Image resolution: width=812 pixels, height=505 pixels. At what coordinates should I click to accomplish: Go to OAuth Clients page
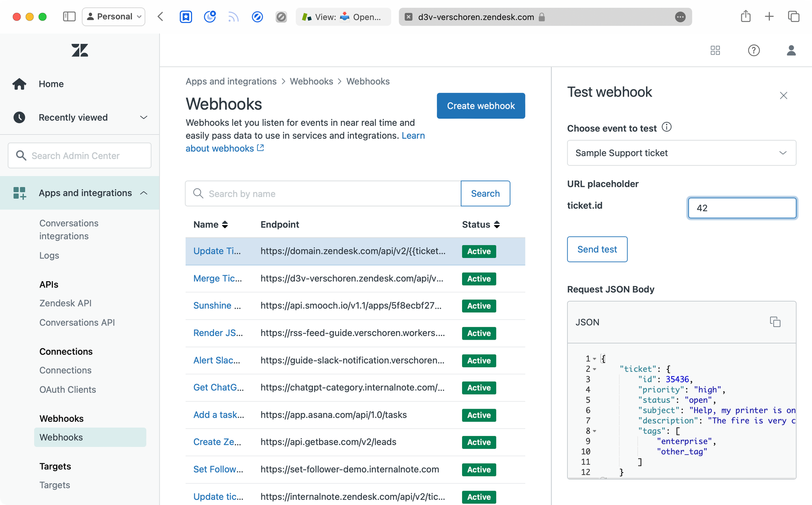pos(68,390)
